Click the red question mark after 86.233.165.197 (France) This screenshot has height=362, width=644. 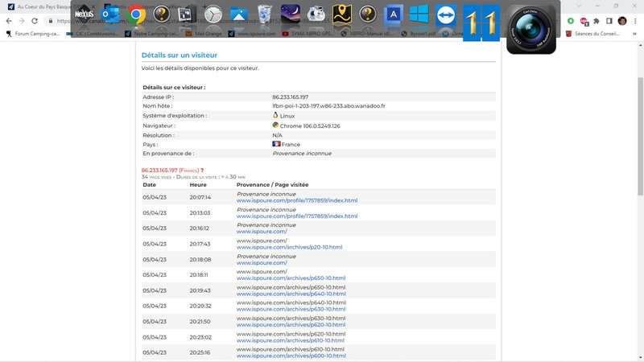click(x=202, y=171)
